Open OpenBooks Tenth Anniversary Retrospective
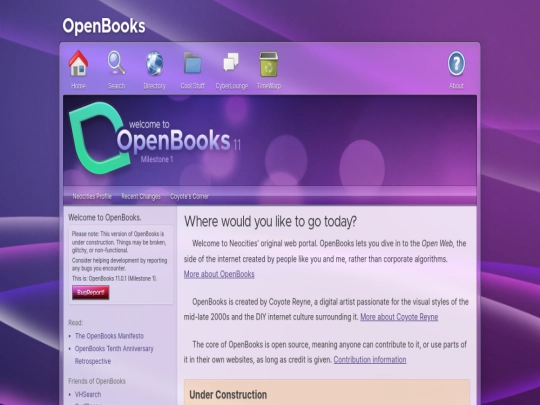 click(x=114, y=355)
